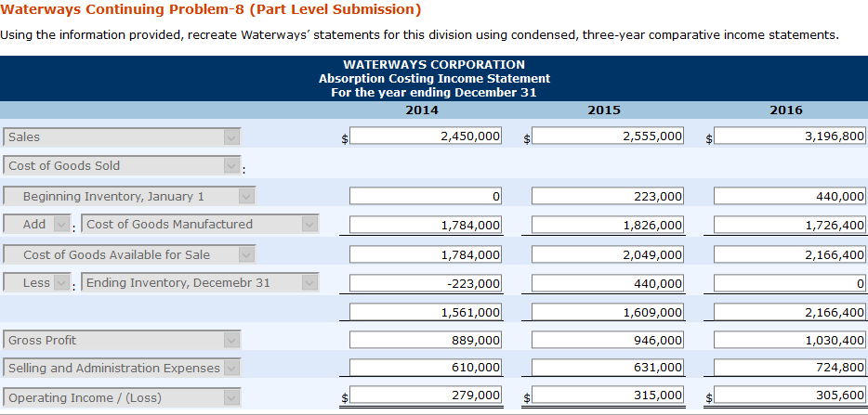
Task: Open the Gross Profit dropdown
Action: (122, 341)
